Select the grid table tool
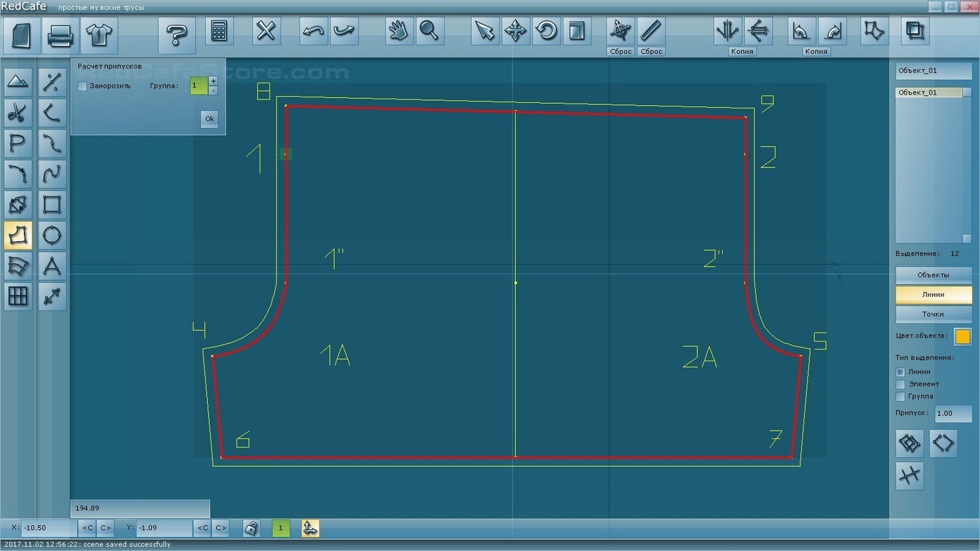The width and height of the screenshot is (980, 551). pyautogui.click(x=18, y=296)
